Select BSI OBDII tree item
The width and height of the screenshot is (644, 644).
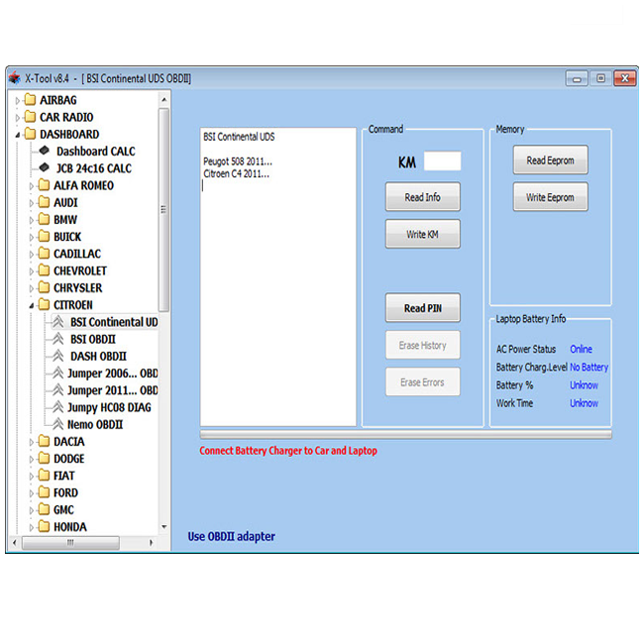[93, 339]
